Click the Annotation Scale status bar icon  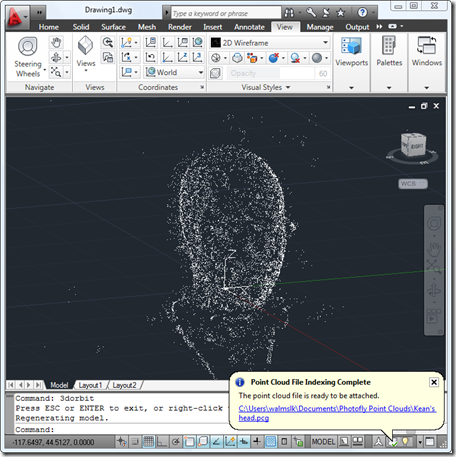[x=378, y=442]
